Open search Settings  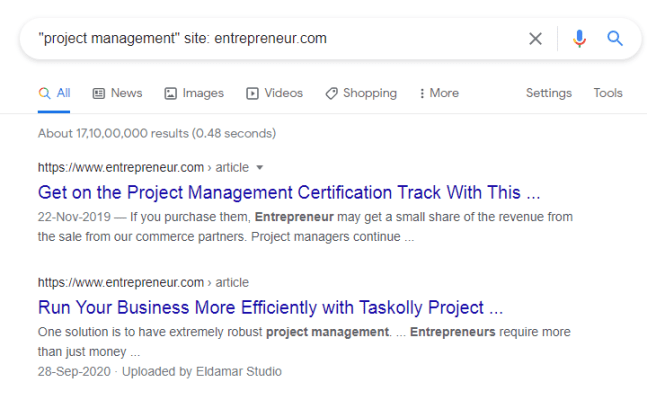pyautogui.click(x=548, y=93)
